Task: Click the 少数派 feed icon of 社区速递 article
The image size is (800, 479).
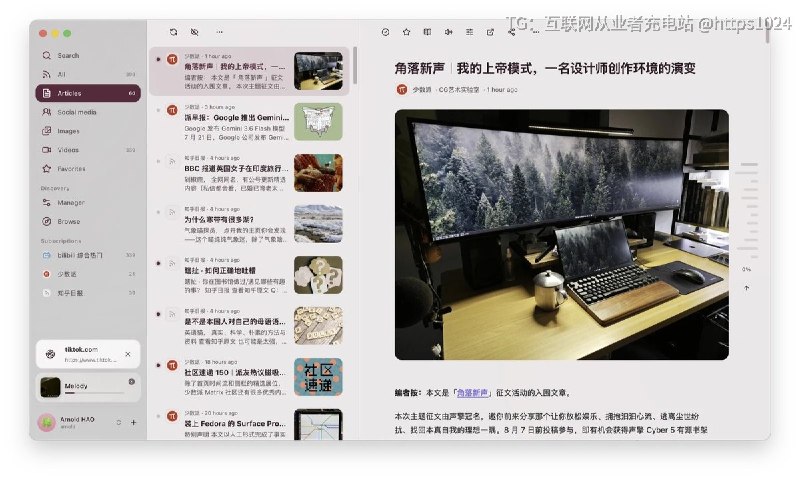Action: (x=172, y=365)
